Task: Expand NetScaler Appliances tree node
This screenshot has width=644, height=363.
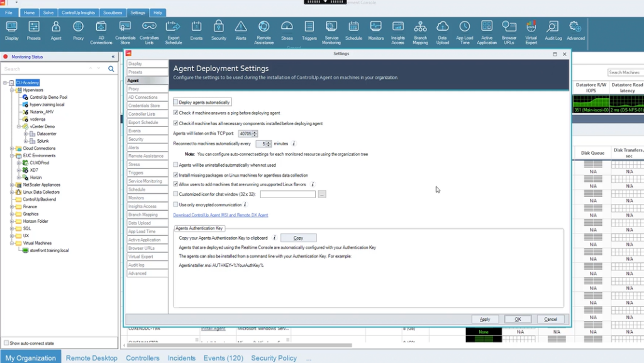Action: pos(12,185)
